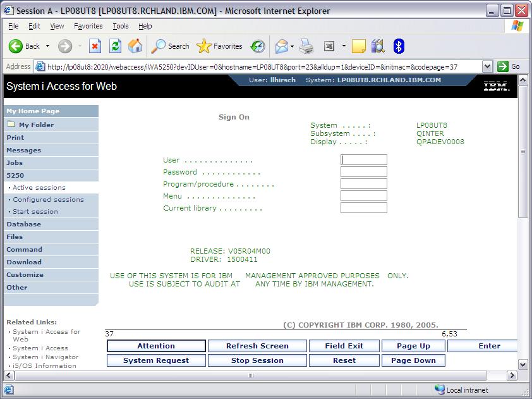This screenshot has width=532, height=399.
Task: Click the Mail envelope icon
Action: tap(282, 46)
